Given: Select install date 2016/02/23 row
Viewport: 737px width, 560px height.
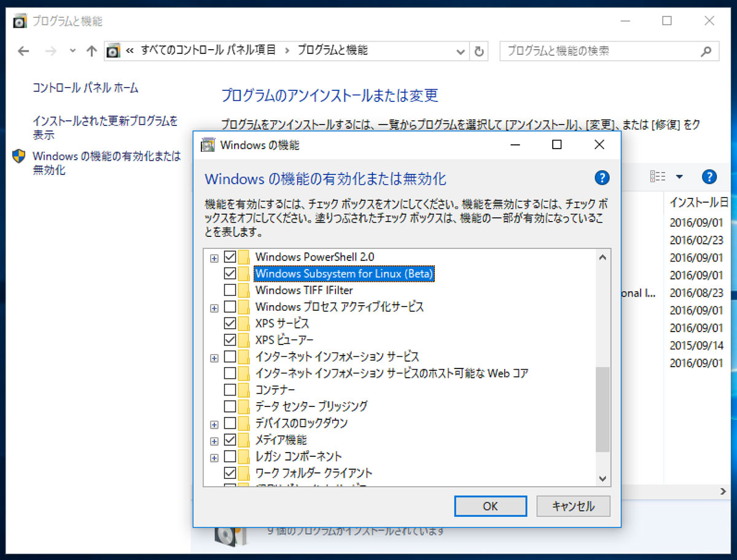Looking at the screenshot, I should (697, 240).
